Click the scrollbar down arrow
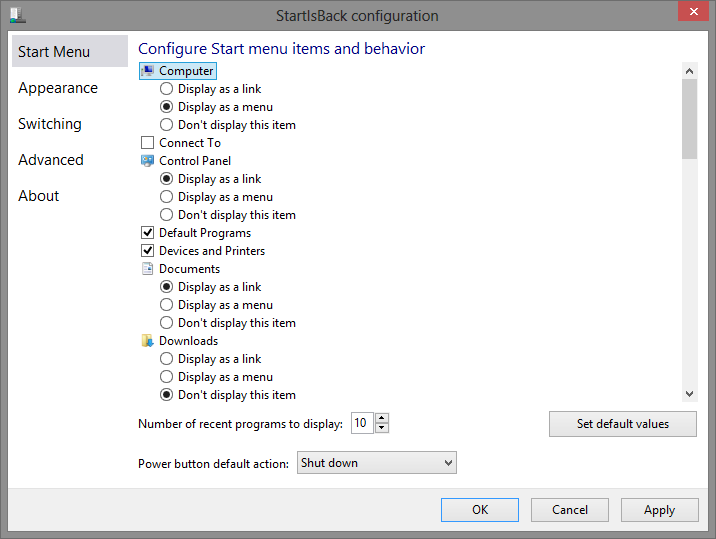 (x=690, y=394)
